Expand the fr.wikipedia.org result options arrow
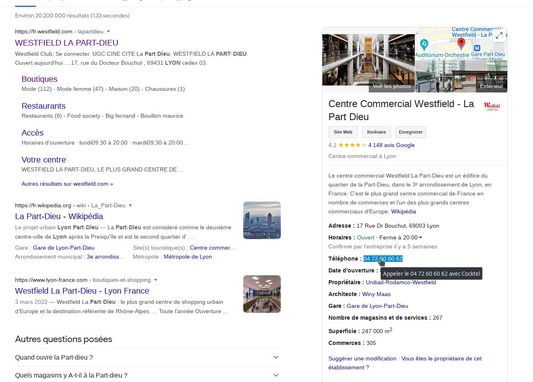The height and width of the screenshot is (382, 533). pyautogui.click(x=130, y=205)
